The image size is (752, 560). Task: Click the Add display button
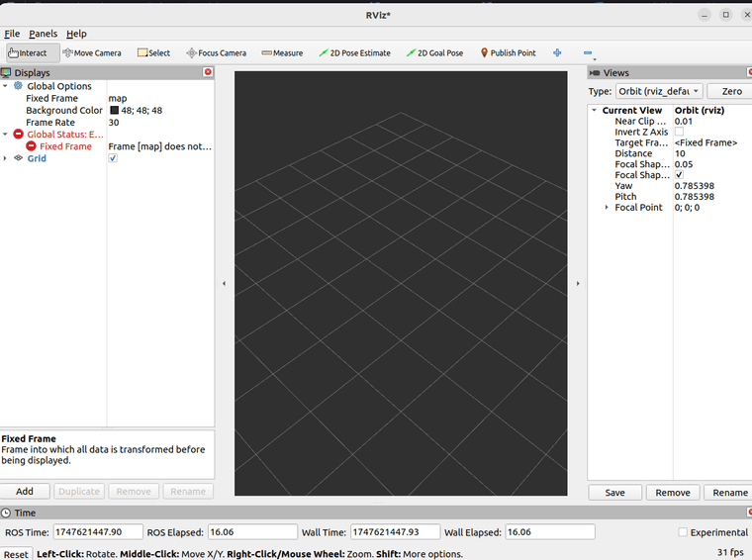25,491
